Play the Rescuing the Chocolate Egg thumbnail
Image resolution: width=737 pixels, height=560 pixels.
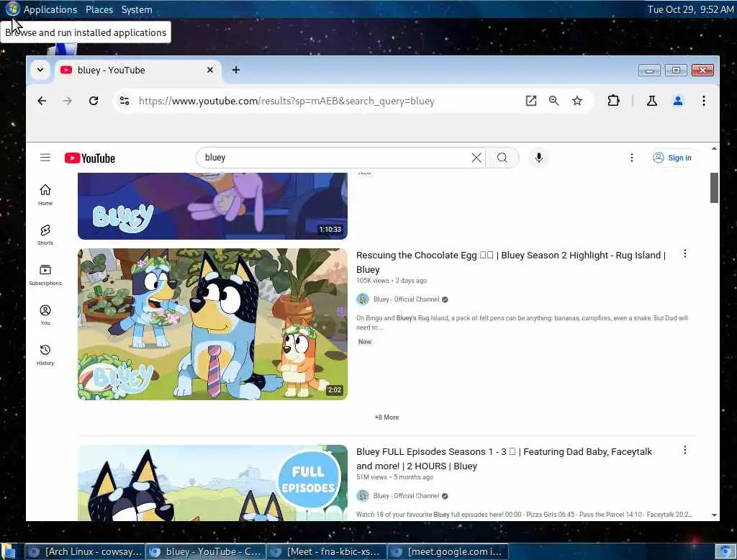click(212, 325)
